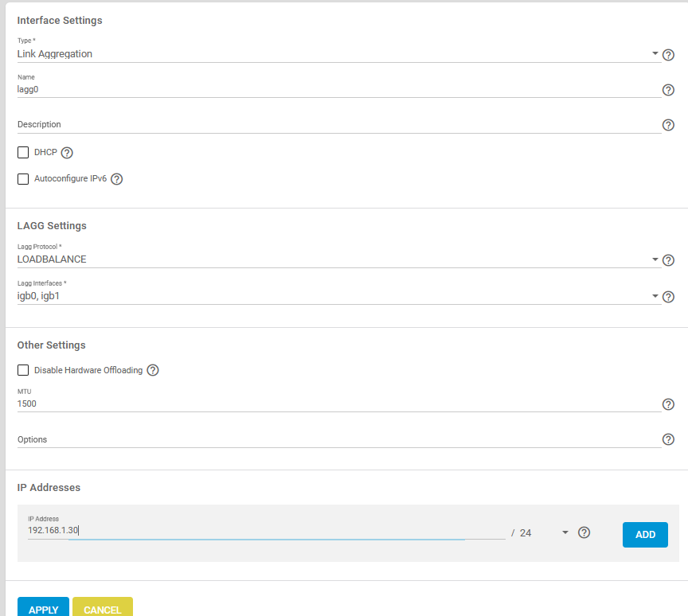688x616 pixels.
Task: Show Lagg Protocol help icon
Action: [x=668, y=260]
